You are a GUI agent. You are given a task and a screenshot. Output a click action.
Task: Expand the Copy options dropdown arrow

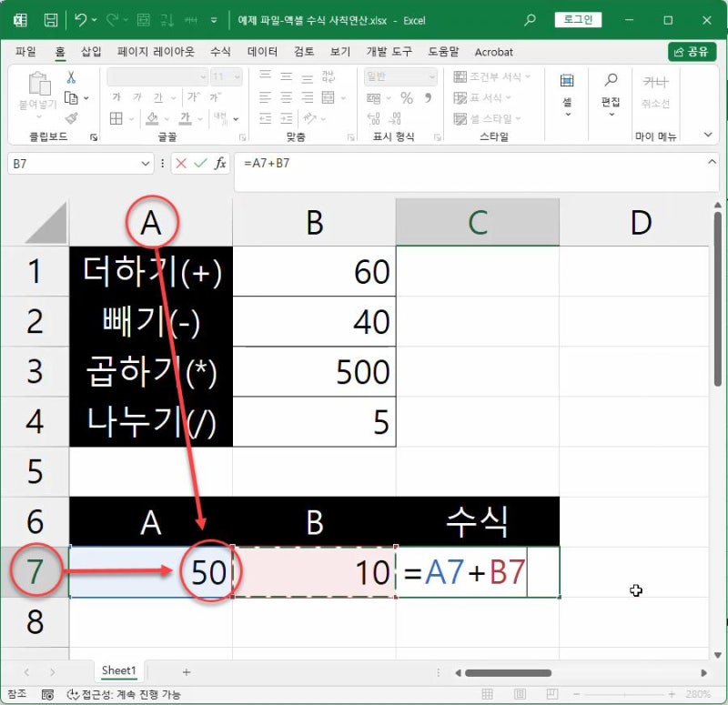coord(86,98)
